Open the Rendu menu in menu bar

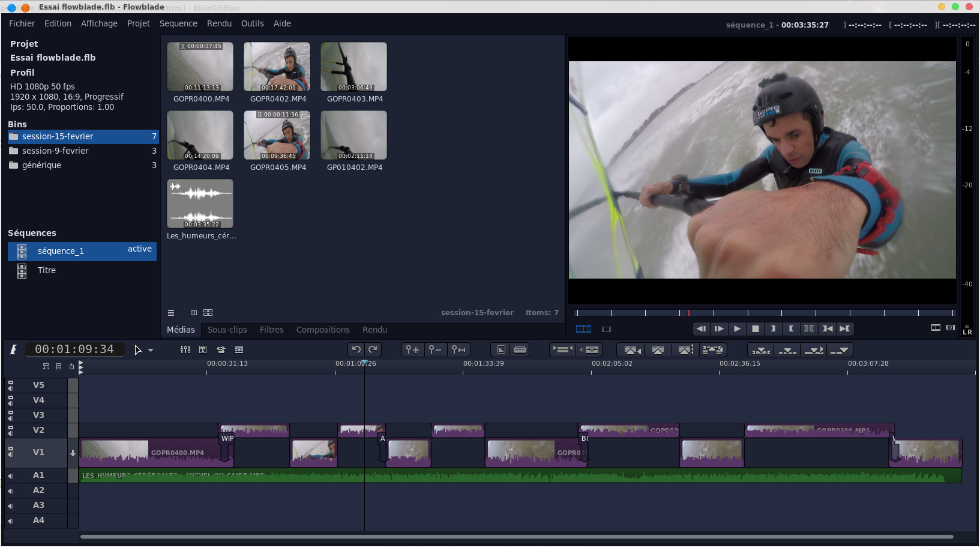pyautogui.click(x=219, y=23)
